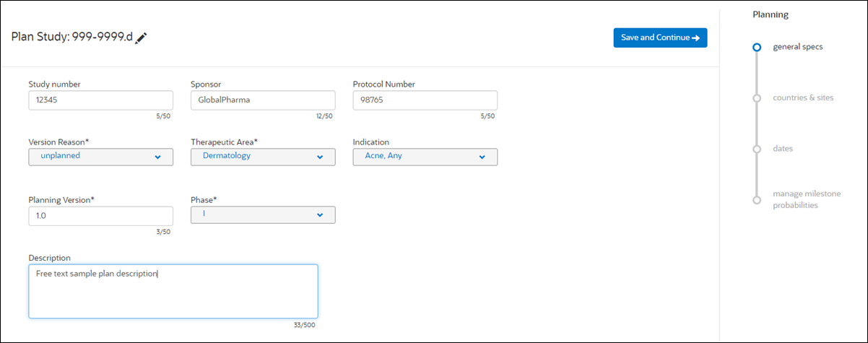Click the 3/50 counter under Planning Version
Viewport: 868px width, 343px height.
(x=163, y=231)
